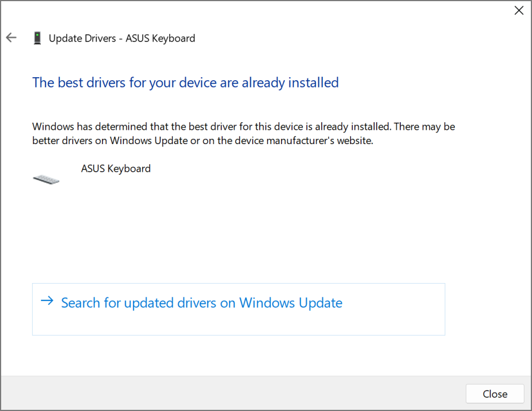Search for updated drivers on Windows Update

tap(238, 309)
